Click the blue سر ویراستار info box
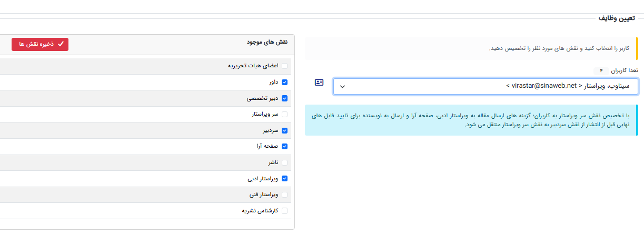Viewport: 644px width, 236px height. pos(471,120)
